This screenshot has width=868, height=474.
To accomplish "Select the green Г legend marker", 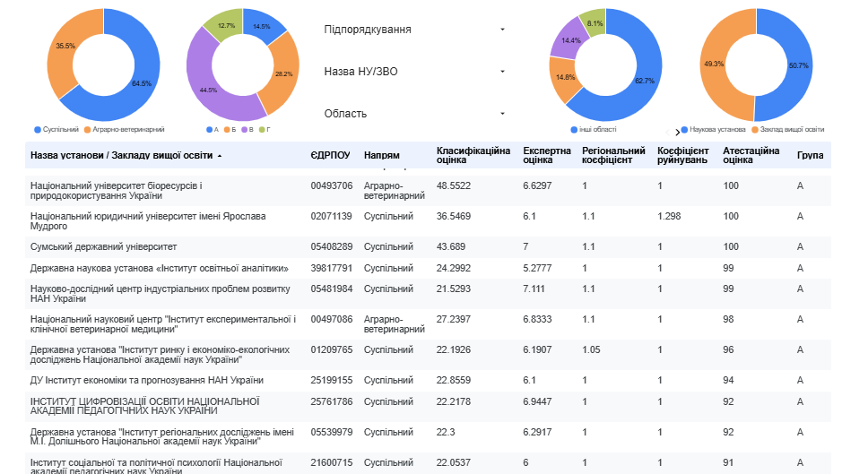I will click(x=261, y=129).
